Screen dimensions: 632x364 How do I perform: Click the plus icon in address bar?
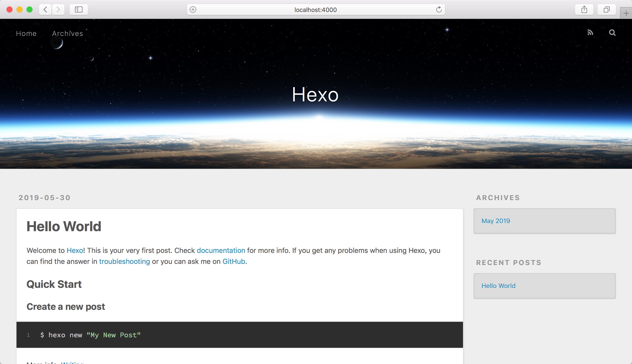193,9
